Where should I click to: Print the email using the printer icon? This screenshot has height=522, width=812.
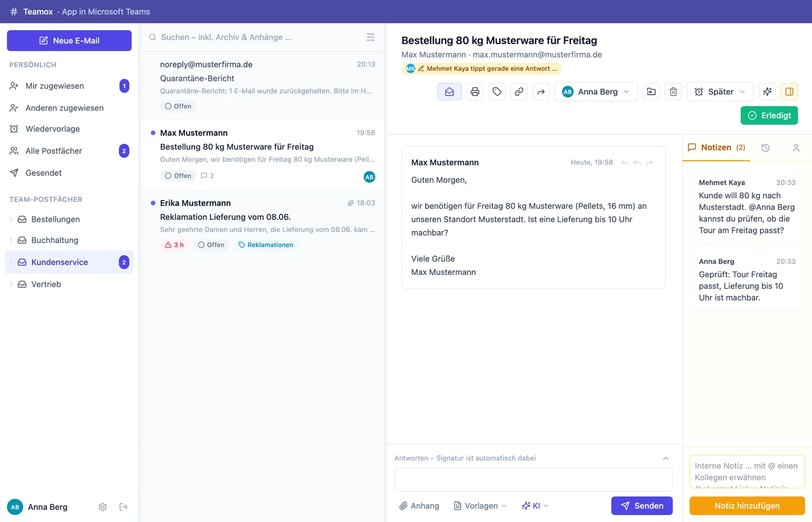475,92
